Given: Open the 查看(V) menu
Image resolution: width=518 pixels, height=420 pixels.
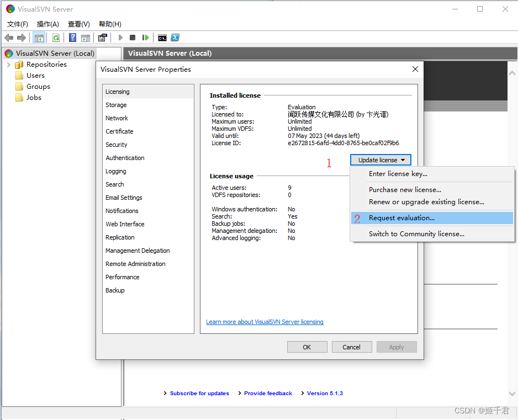Looking at the screenshot, I should pos(78,24).
